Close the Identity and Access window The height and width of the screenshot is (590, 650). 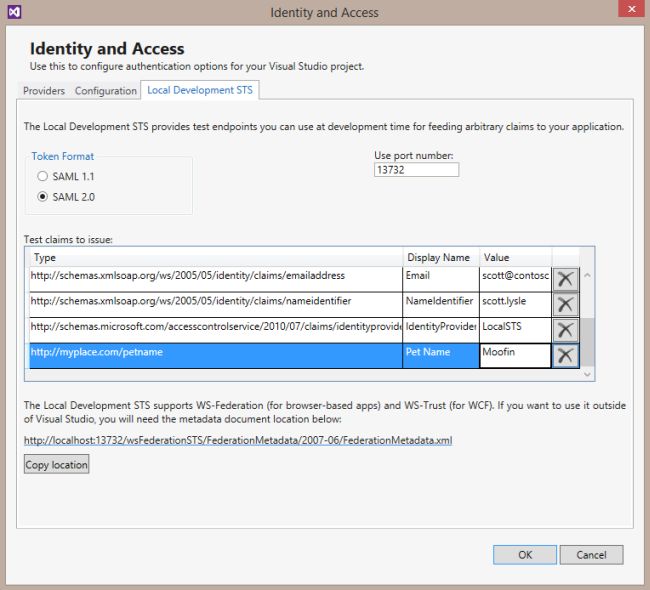point(629,12)
